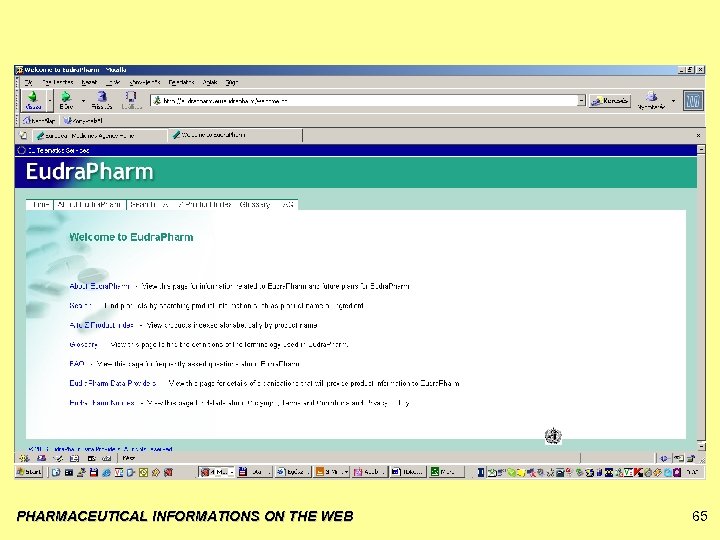This screenshot has height=540, width=720.
Task: Click the Print (Nyomtatás) printer icon
Action: 652,97
